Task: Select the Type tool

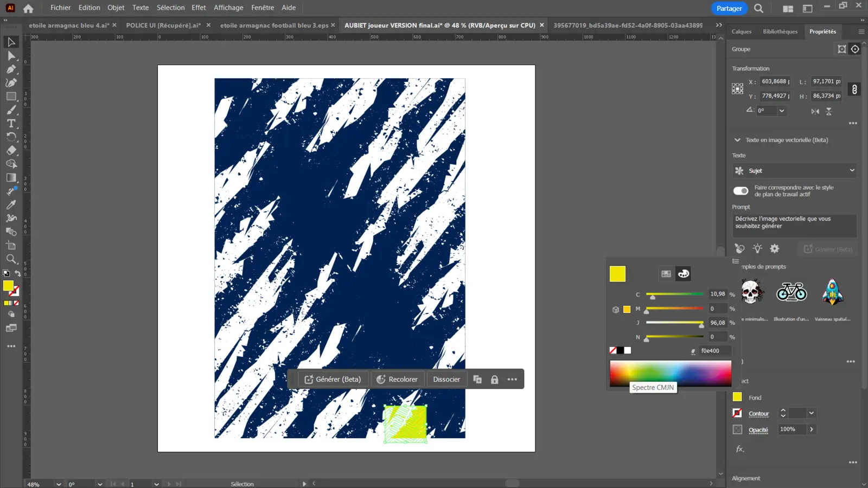Action: [x=11, y=124]
